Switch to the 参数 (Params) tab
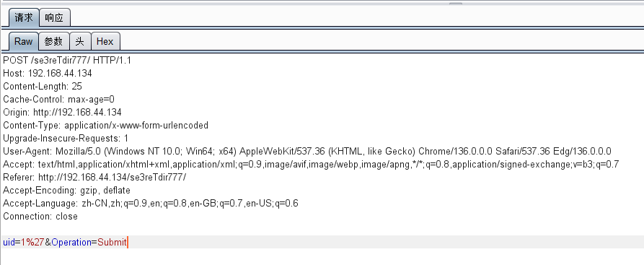Screen dimensions: 644x265 tap(53, 41)
